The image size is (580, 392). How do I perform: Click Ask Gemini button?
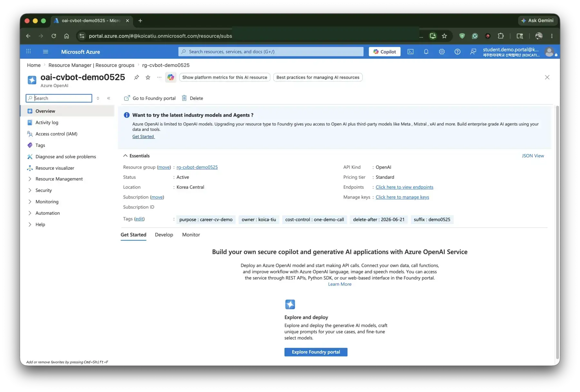(537, 21)
